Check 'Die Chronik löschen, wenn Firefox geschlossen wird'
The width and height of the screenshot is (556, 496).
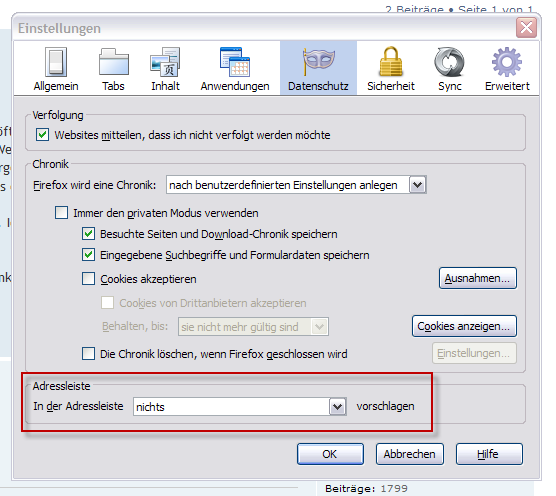[x=88, y=353]
